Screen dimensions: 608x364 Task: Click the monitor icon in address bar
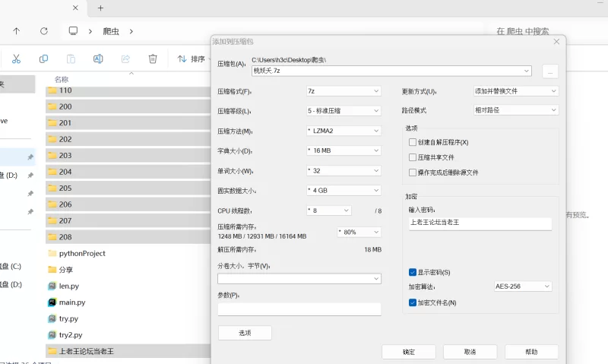point(73,31)
